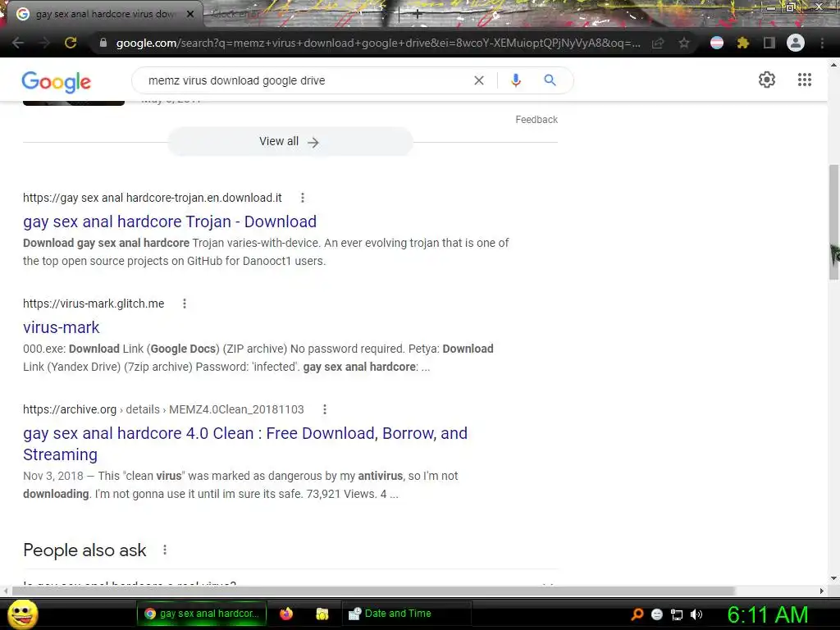Reload the page with the refresh icon
This screenshot has width=840, height=630.
tap(71, 43)
